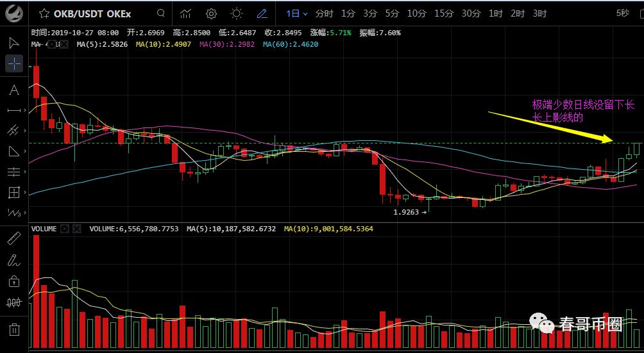Click the MA(30):2.2982 label

pyautogui.click(x=227, y=44)
